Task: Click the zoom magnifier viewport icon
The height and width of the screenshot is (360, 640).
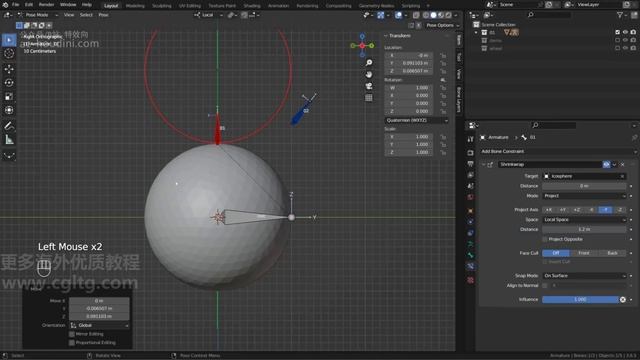Action: 369,63
